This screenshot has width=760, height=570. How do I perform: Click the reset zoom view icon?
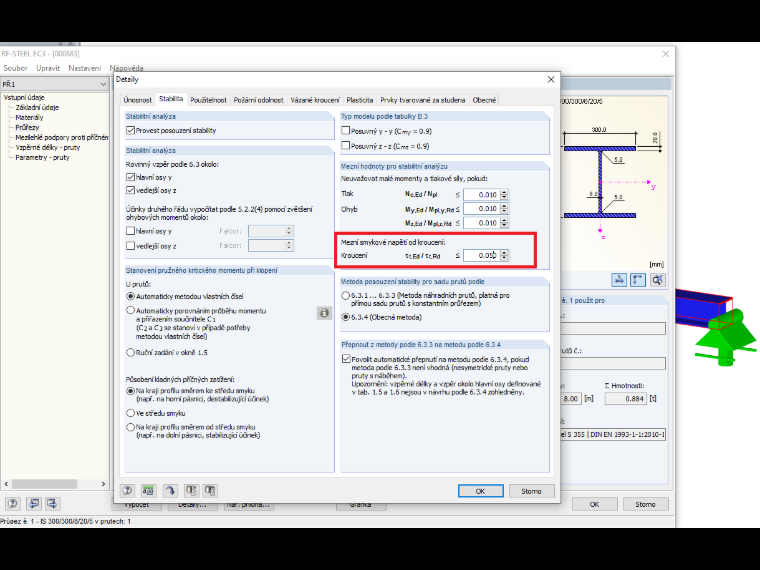point(658,280)
